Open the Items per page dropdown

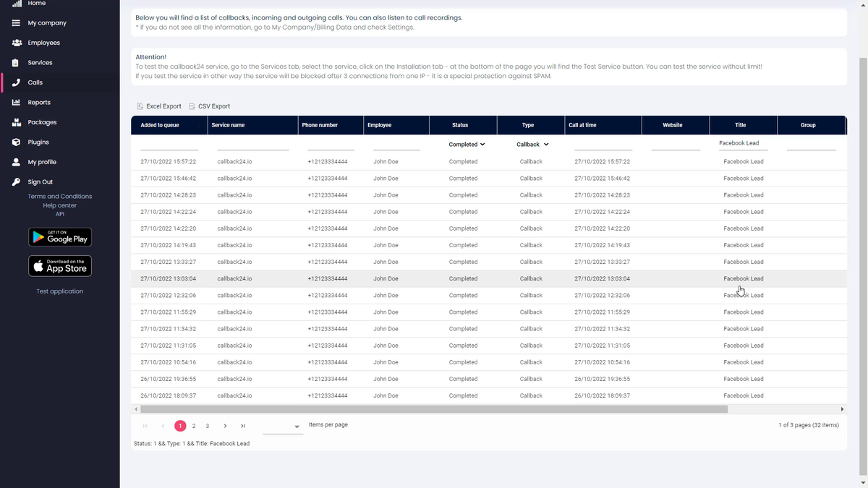tap(282, 427)
